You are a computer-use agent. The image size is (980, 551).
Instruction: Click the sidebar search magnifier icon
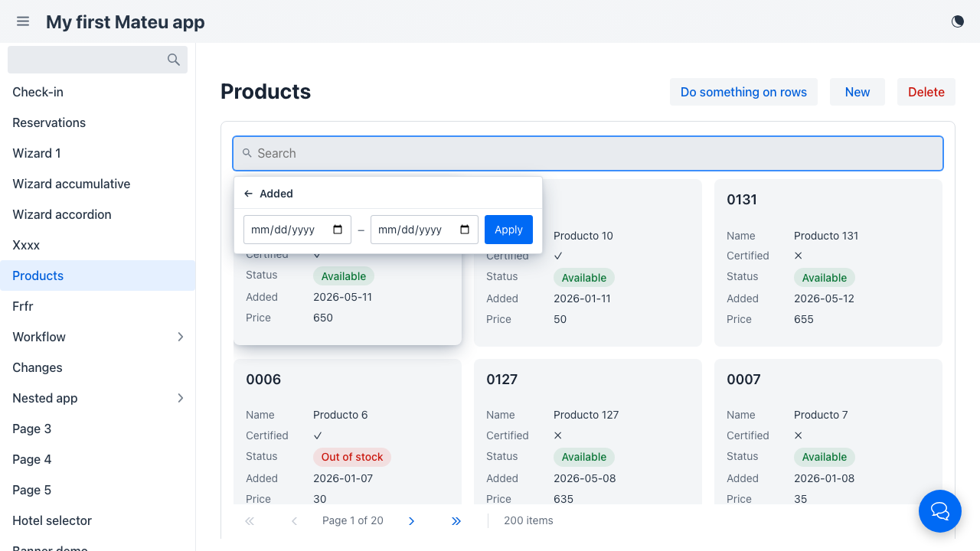174,60
